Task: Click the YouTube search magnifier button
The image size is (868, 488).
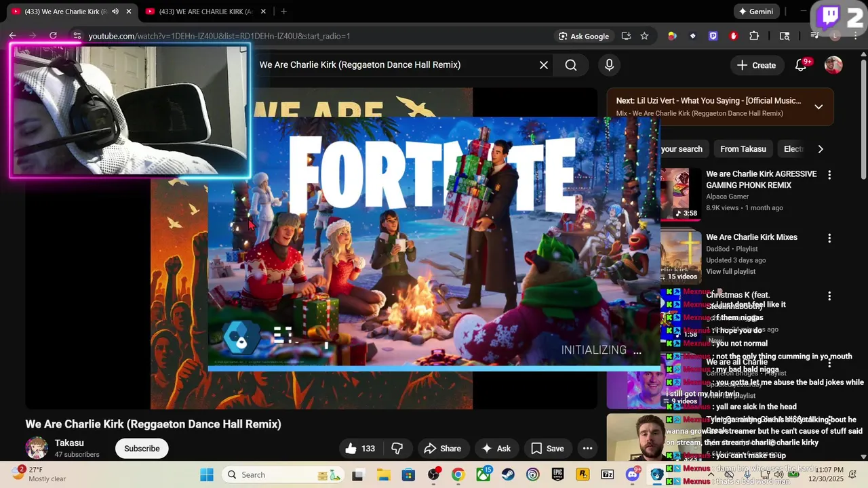Action: click(x=571, y=65)
